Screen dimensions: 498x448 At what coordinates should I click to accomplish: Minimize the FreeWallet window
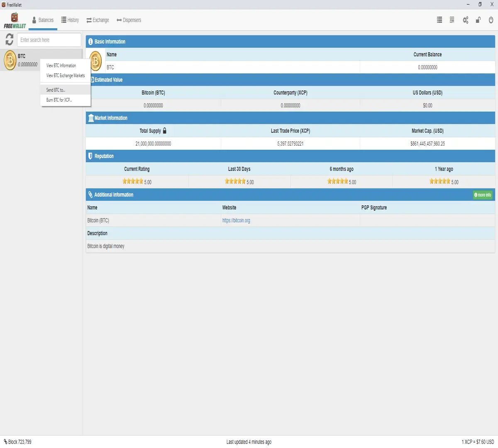point(468,5)
